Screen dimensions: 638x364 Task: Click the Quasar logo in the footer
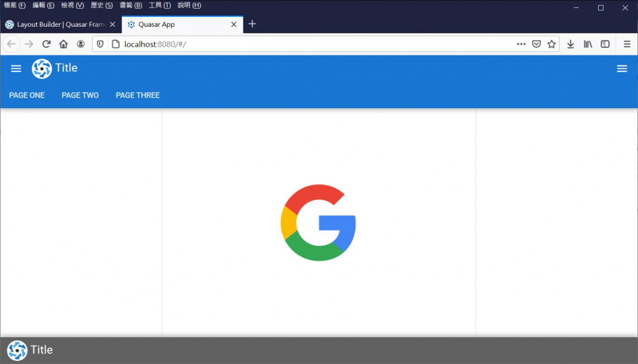coord(17,350)
